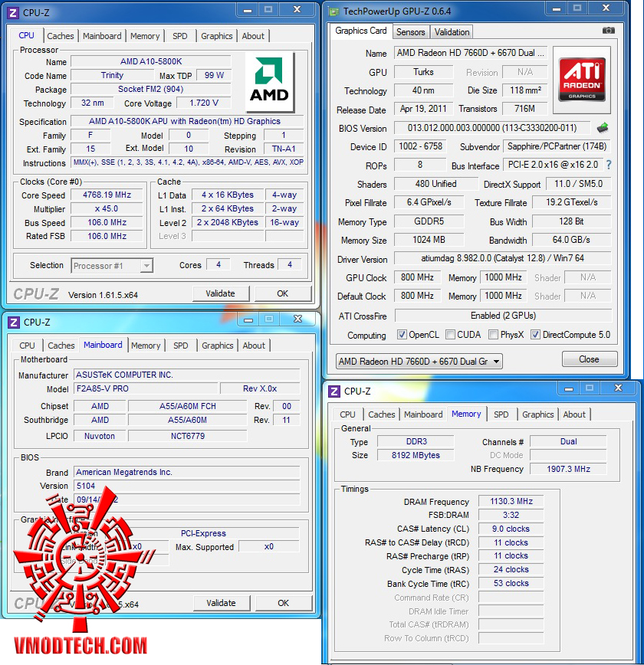Click the BIOS save chip icon in GPU-Z

(x=603, y=127)
